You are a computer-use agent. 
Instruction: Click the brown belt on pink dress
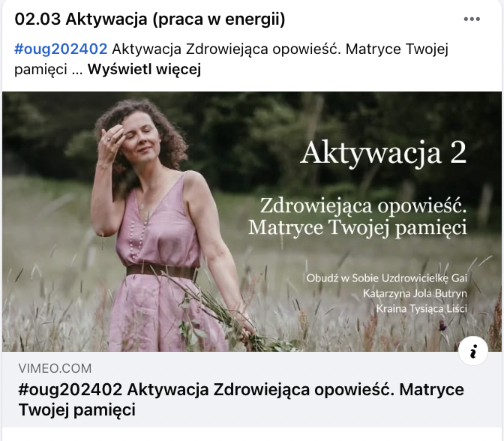[x=162, y=271]
